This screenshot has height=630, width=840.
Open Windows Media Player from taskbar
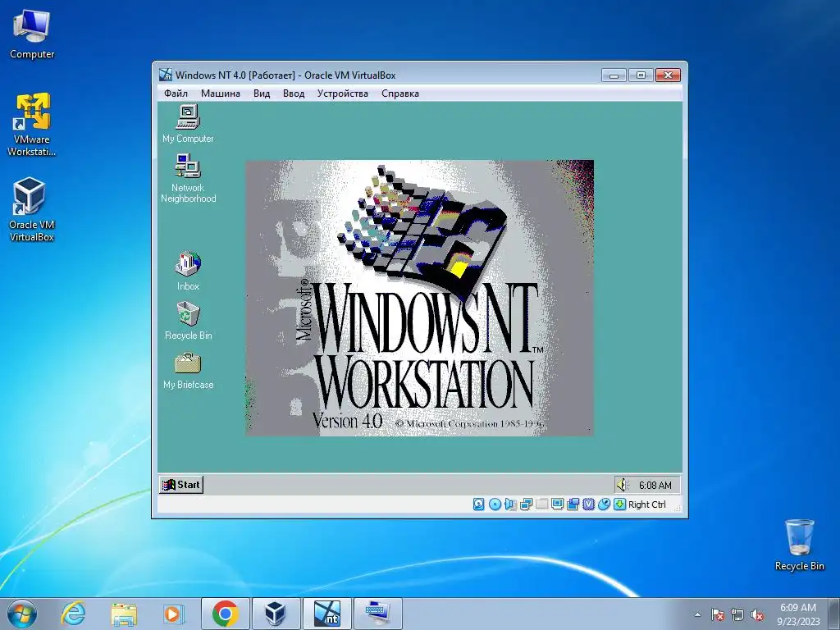tap(174, 614)
